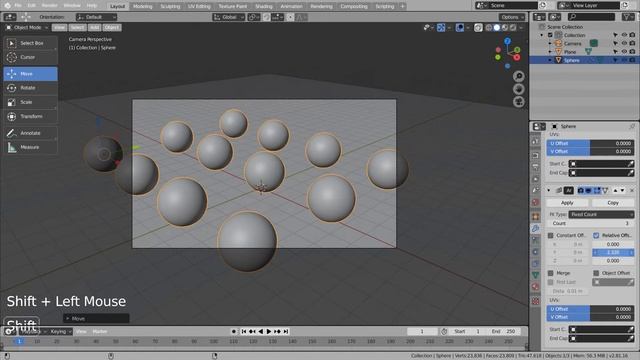This screenshot has width=640, height=360.
Task: Enable the Object Offset checkbox
Action: pyautogui.click(x=596, y=273)
